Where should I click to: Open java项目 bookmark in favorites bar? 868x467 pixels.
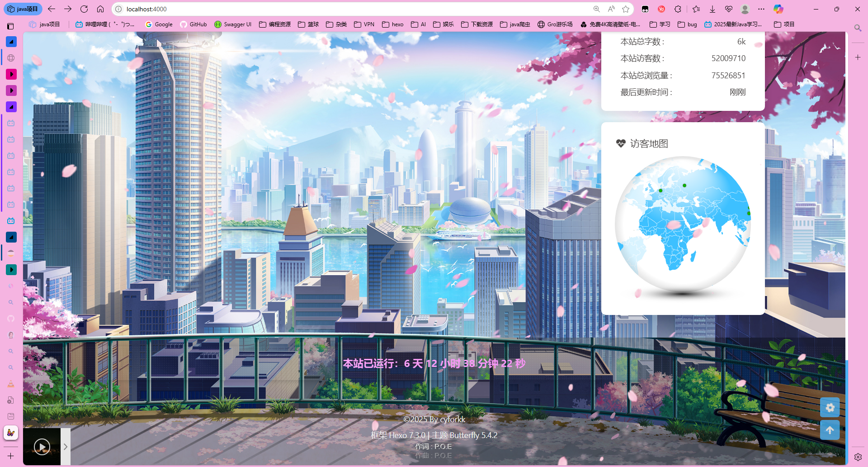pyautogui.click(x=44, y=24)
